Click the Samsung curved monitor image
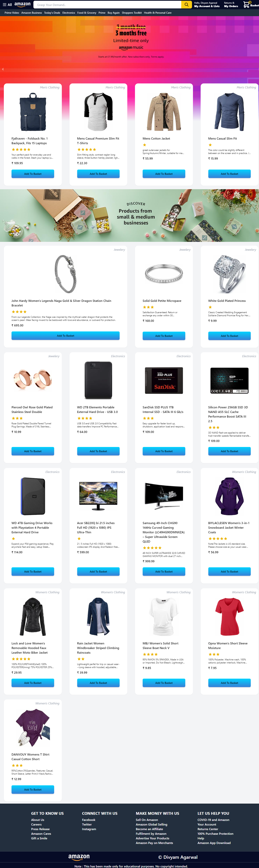259x868 pixels. (164, 496)
